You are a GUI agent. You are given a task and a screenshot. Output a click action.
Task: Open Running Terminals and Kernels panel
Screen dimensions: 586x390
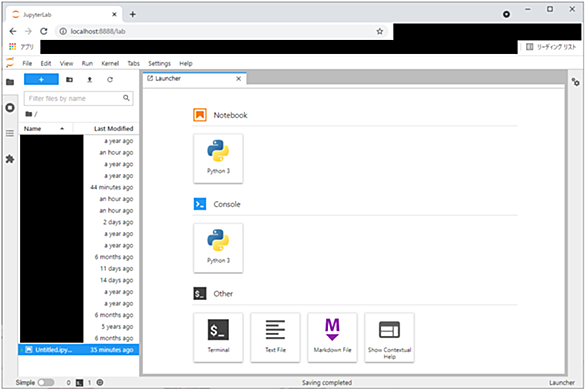click(10, 108)
